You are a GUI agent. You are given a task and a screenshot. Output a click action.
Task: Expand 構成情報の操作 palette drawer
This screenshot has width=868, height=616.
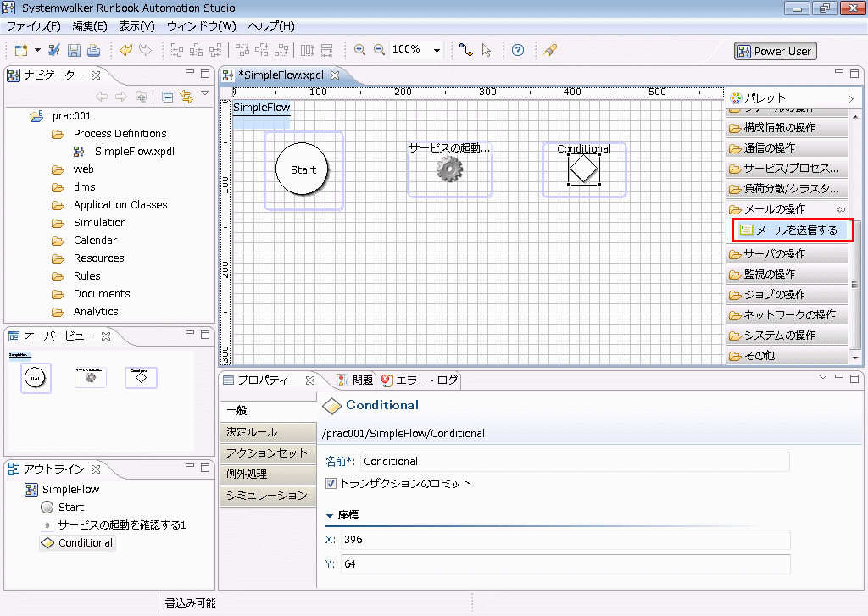[787, 128]
